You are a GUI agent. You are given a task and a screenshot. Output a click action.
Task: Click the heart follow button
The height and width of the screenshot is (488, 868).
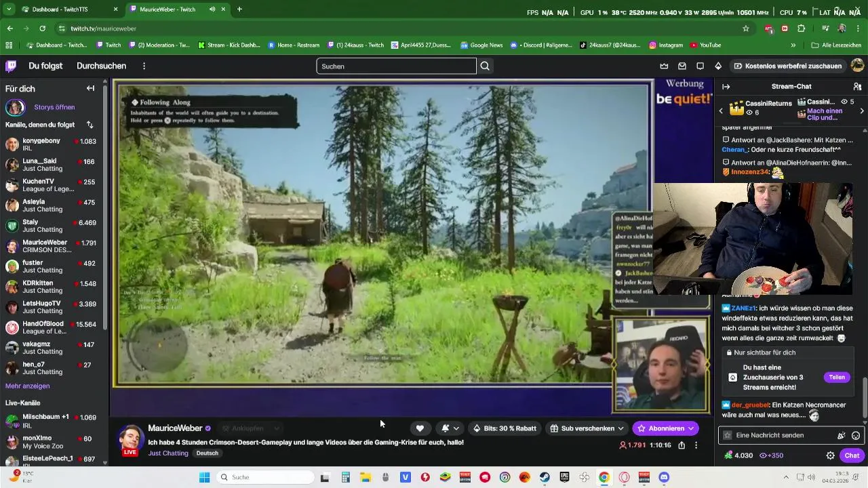(x=420, y=428)
